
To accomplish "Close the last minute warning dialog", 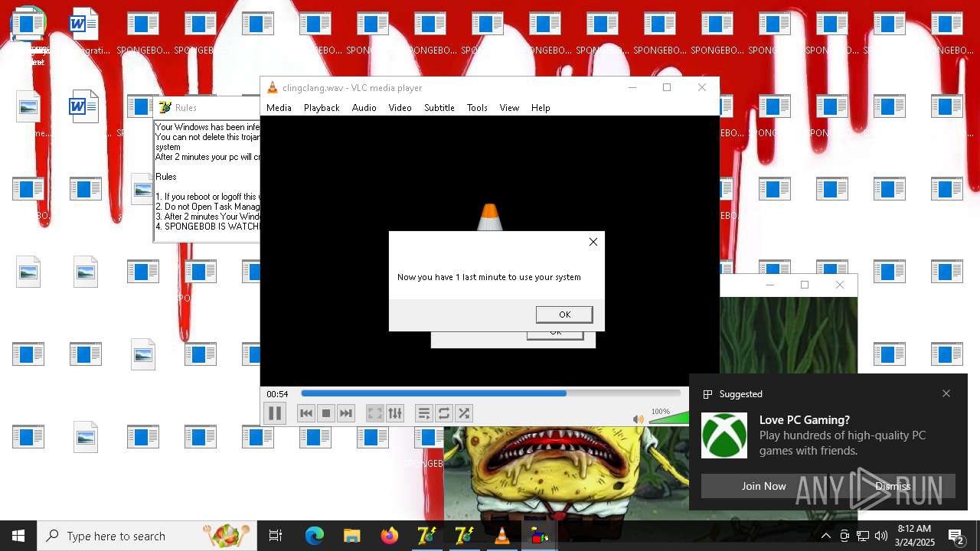I will [593, 242].
